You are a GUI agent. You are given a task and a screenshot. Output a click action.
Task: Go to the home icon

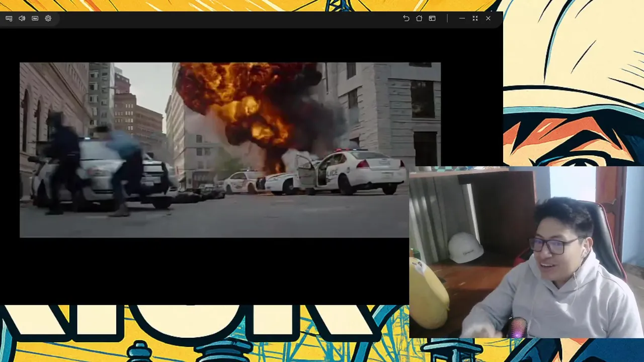click(419, 18)
